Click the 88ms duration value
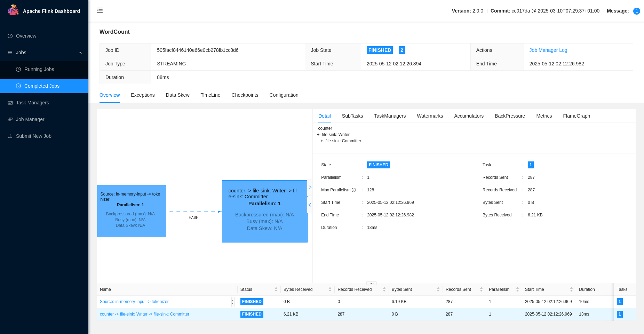This screenshot has height=334, width=644. pyautogui.click(x=163, y=77)
